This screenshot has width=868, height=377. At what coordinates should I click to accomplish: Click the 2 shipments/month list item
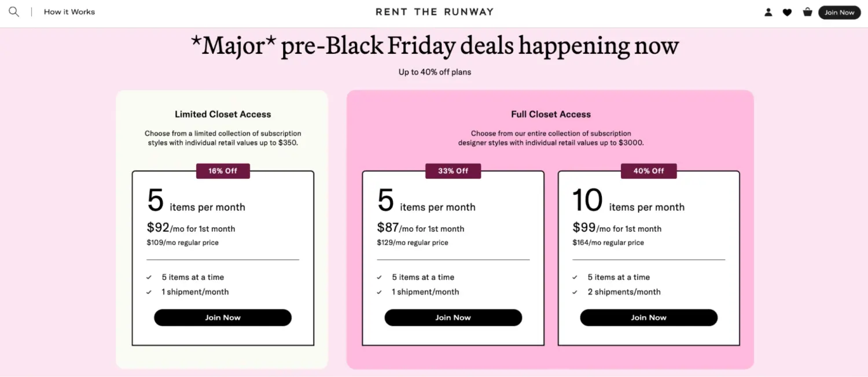pos(624,292)
